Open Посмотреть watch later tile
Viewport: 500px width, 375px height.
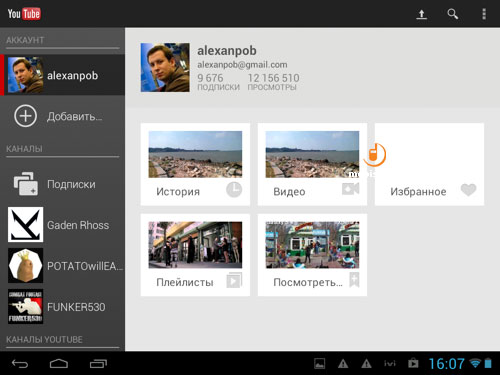(312, 255)
